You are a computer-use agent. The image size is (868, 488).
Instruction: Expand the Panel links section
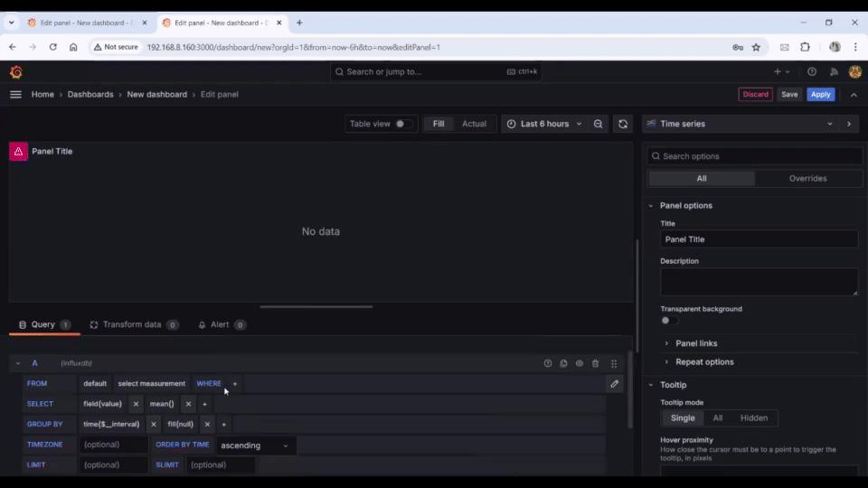[696, 343]
